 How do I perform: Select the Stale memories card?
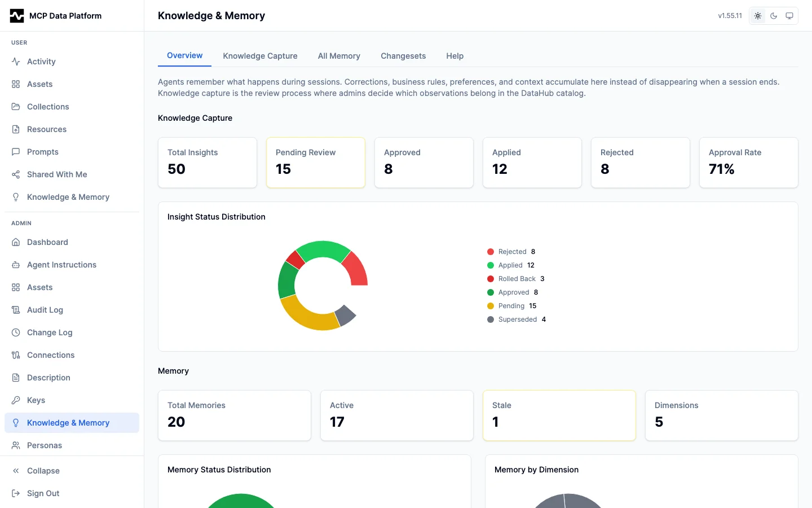tap(559, 415)
